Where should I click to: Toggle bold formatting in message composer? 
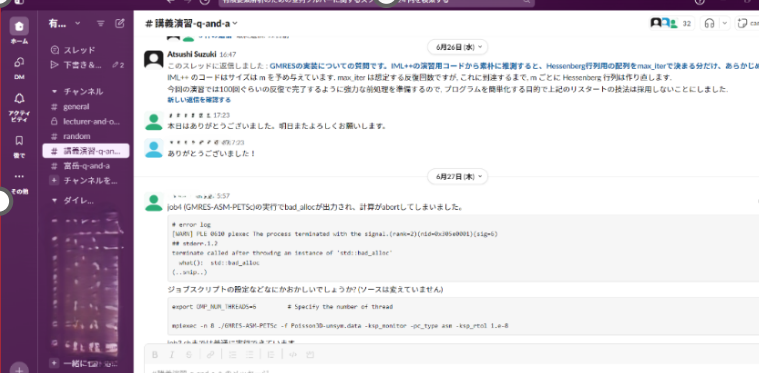[155, 355]
